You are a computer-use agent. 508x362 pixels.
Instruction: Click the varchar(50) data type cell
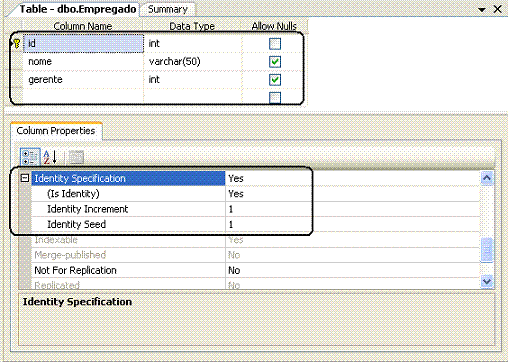[x=193, y=62]
